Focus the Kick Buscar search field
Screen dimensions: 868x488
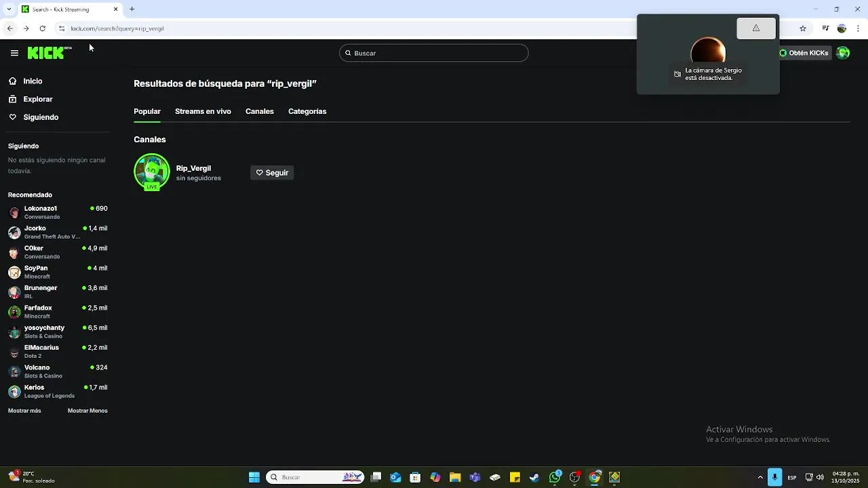[434, 53]
